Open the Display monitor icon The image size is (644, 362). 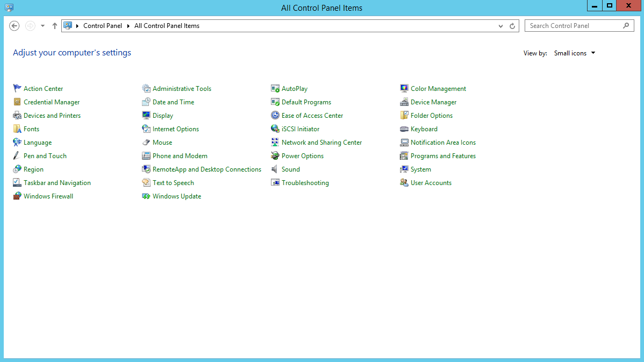pyautogui.click(x=146, y=116)
